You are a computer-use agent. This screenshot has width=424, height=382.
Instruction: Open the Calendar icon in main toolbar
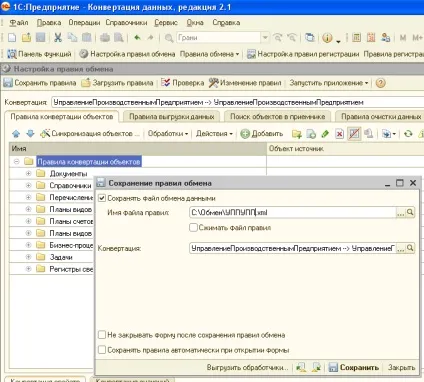pyautogui.click(x=371, y=38)
